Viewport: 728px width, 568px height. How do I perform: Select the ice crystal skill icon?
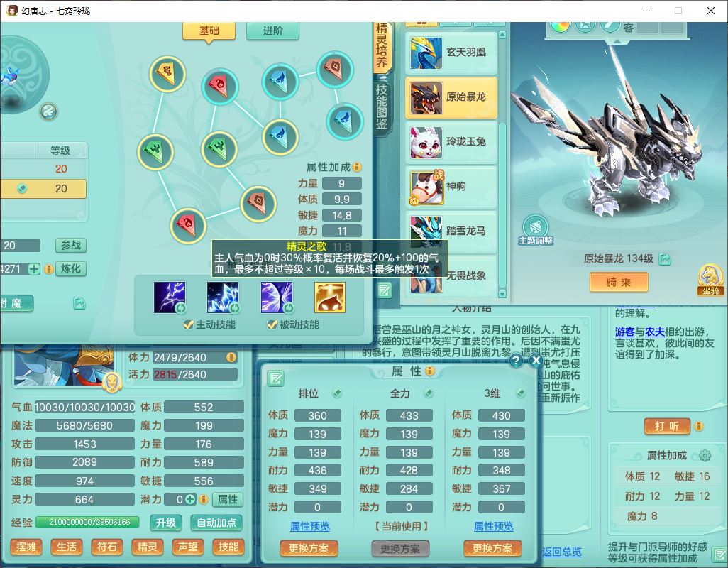pyautogui.click(x=223, y=297)
